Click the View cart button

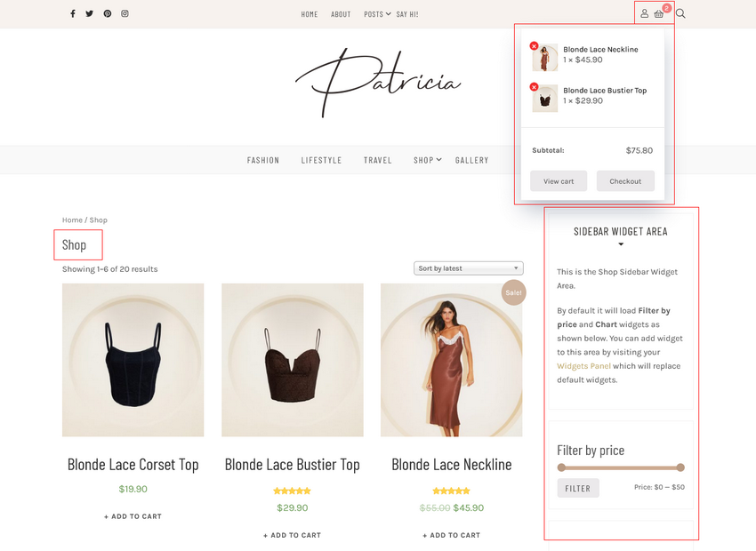click(x=559, y=181)
